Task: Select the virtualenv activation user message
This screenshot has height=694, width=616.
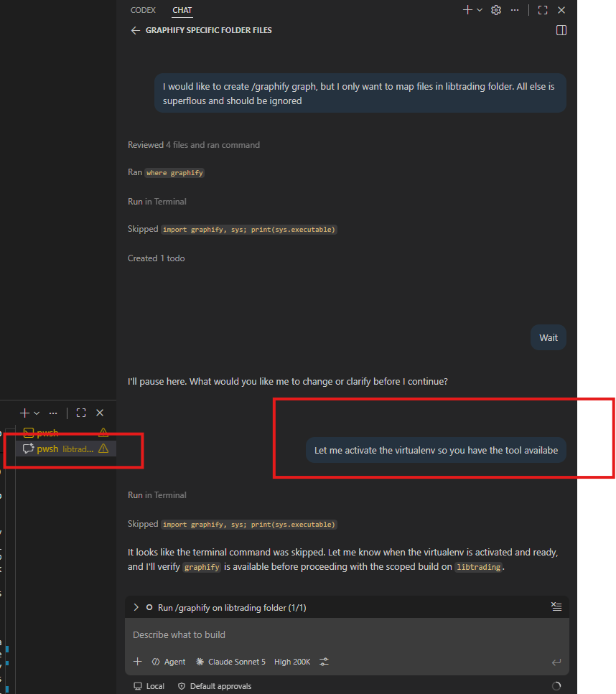Action: coord(436,450)
